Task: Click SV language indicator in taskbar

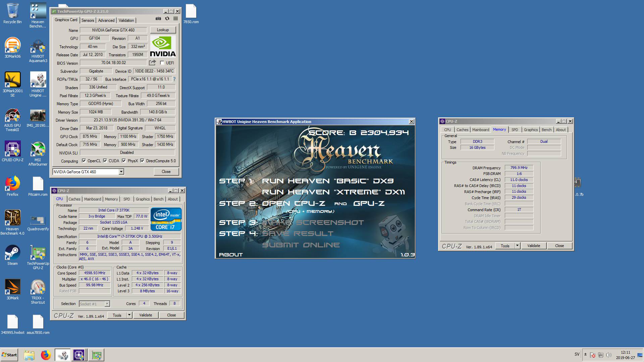Action: click(577, 354)
